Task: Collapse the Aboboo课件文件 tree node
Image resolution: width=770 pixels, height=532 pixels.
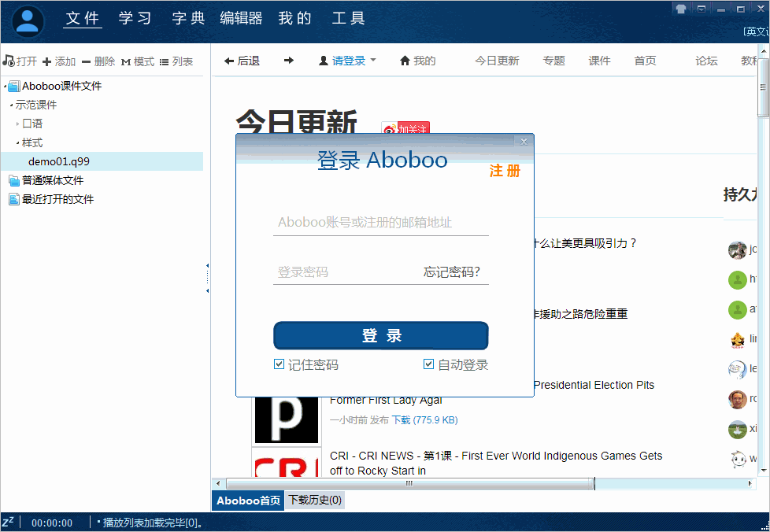Action: click(5, 87)
